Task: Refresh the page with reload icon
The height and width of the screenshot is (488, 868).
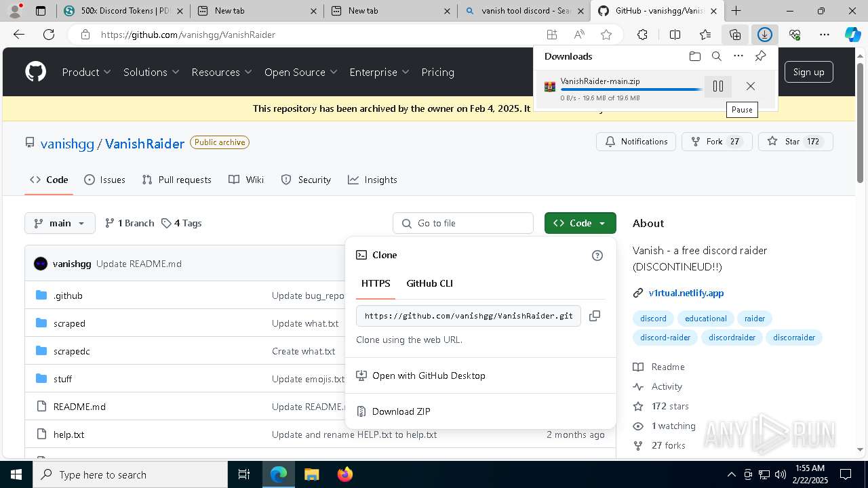Action: click(x=49, y=35)
